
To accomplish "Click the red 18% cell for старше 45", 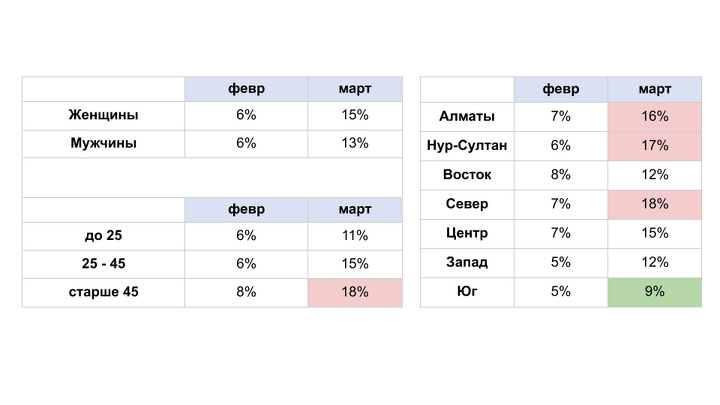I will pos(355,292).
